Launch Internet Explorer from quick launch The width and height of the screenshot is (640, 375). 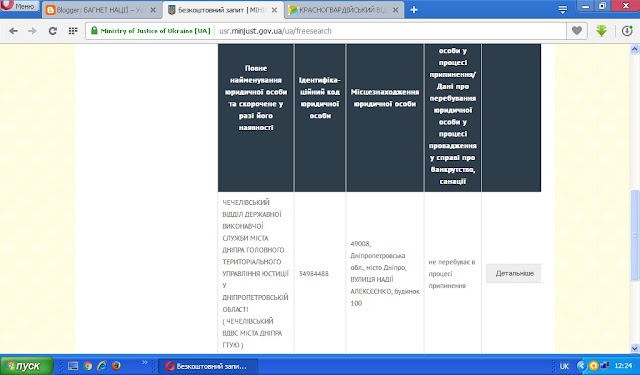click(102, 366)
